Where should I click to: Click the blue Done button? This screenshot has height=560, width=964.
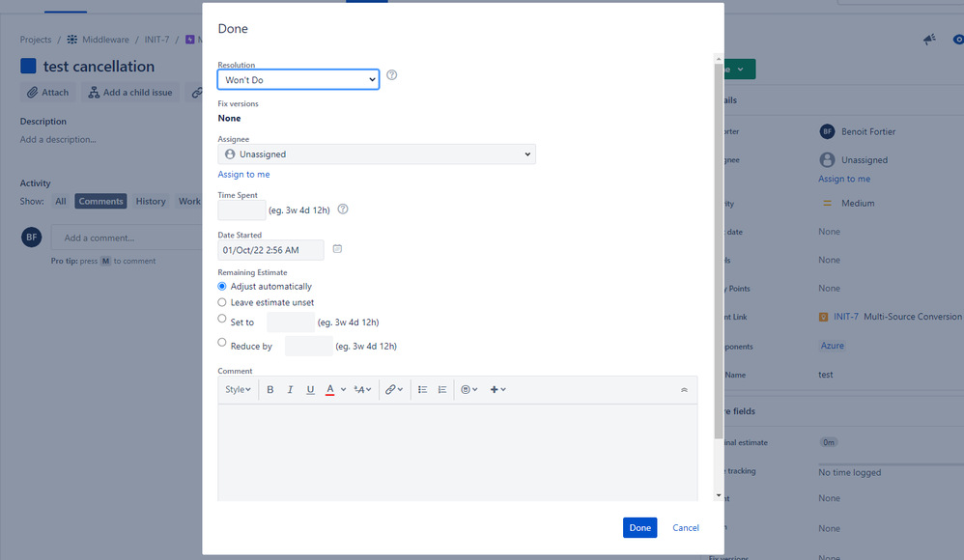click(640, 527)
